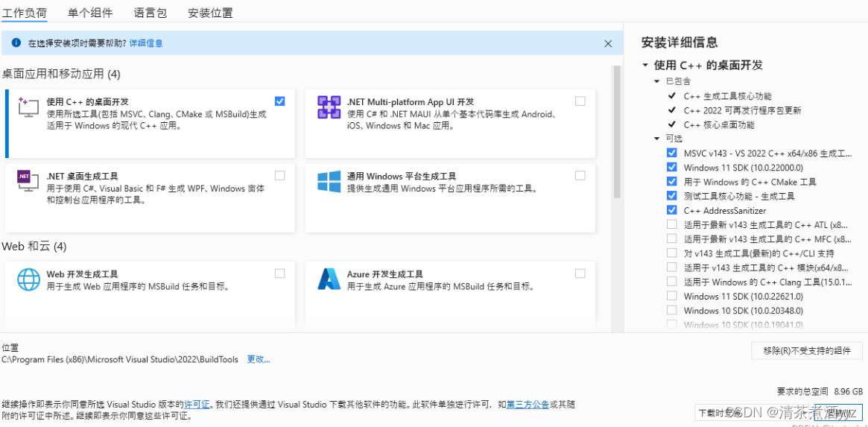Image resolution: width=868 pixels, height=427 pixels.
Task: Uncheck MSVC v143 - VS 2022 C++ component
Action: tap(671, 152)
